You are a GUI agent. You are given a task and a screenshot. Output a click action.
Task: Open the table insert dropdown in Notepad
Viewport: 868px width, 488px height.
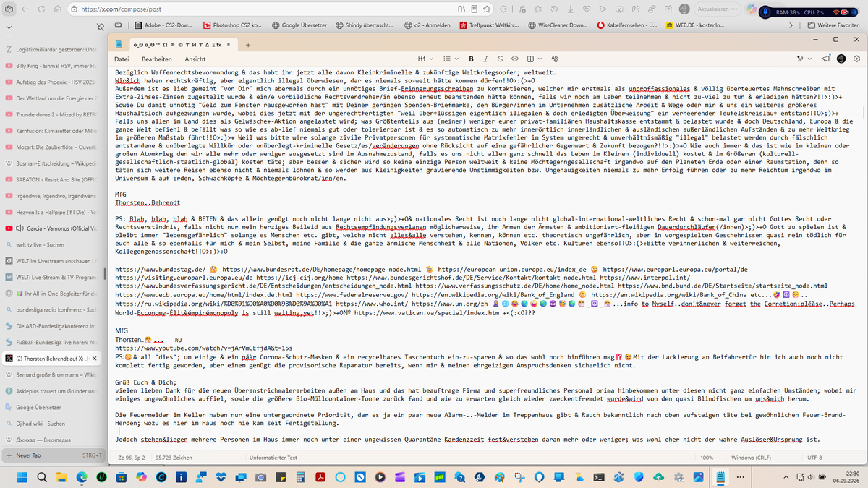535,59
